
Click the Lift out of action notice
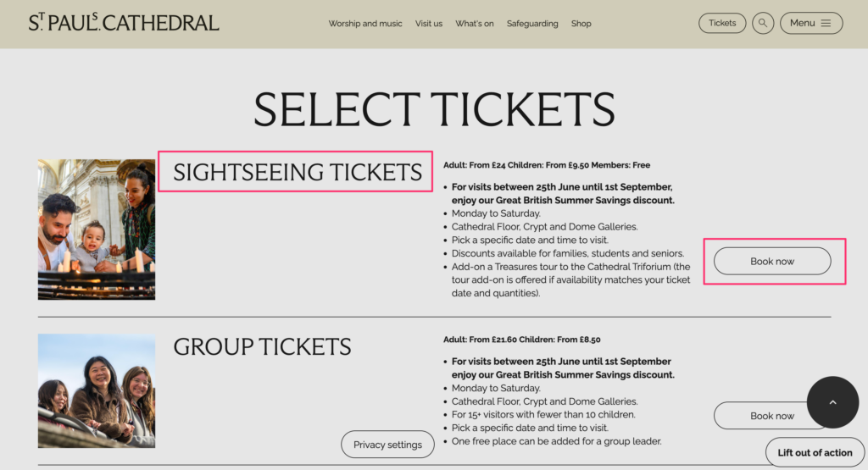click(x=815, y=452)
